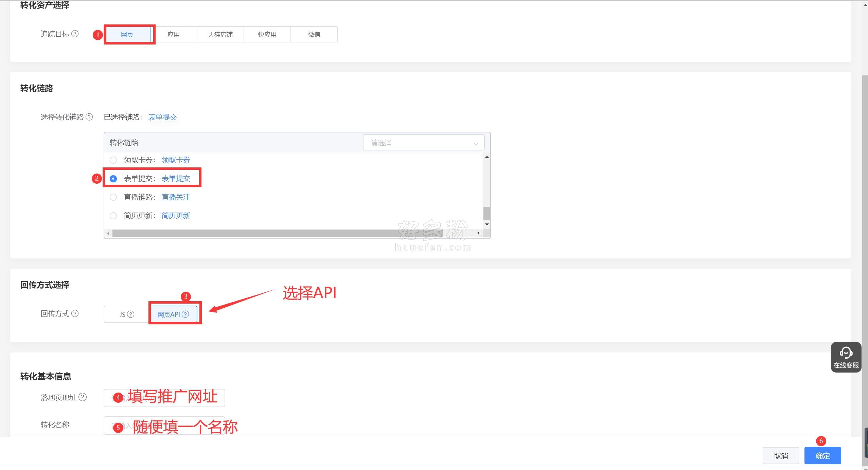Click help icon beside 落地页地址
Viewport: 868px width, 470px height.
click(83, 397)
